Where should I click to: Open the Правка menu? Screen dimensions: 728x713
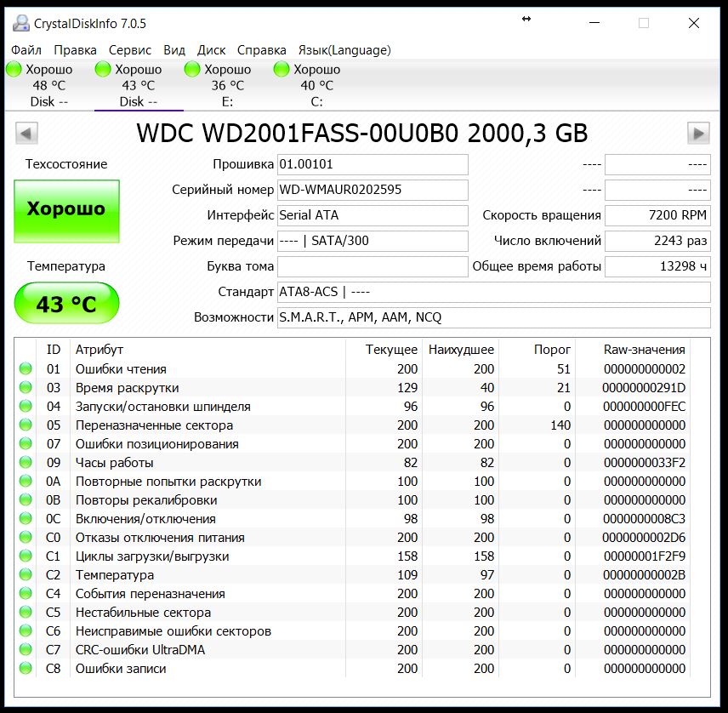pyautogui.click(x=75, y=50)
